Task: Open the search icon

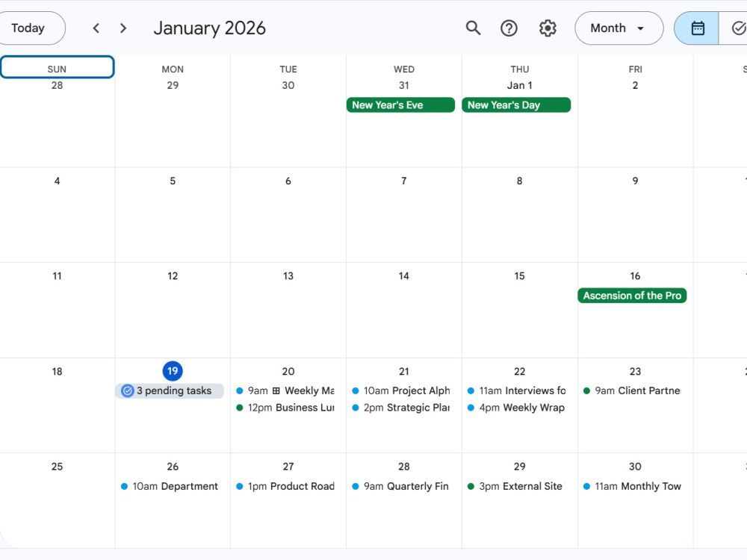Action: [473, 28]
